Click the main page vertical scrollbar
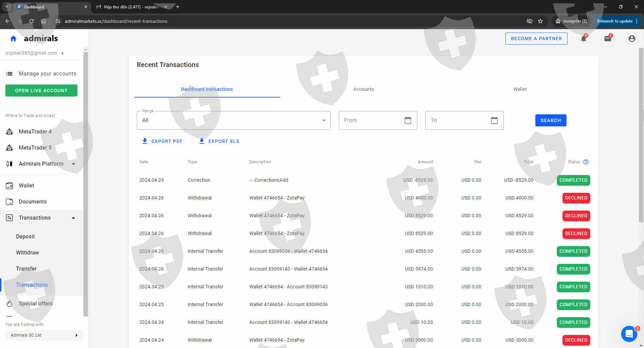This screenshot has height=348, width=644. pyautogui.click(x=641, y=134)
